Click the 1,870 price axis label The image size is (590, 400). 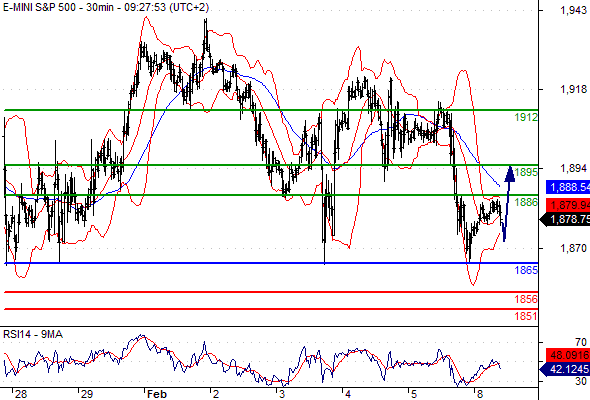tap(573, 248)
